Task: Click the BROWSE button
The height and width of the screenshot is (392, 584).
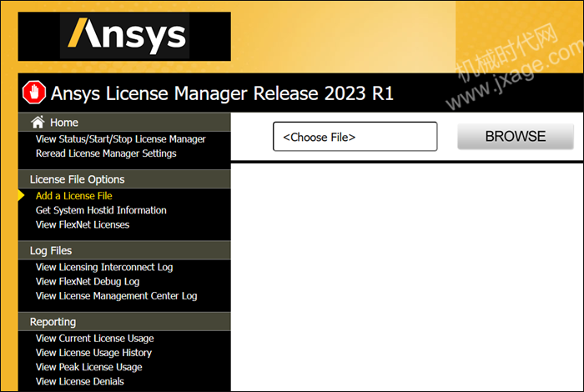Action: (x=516, y=137)
